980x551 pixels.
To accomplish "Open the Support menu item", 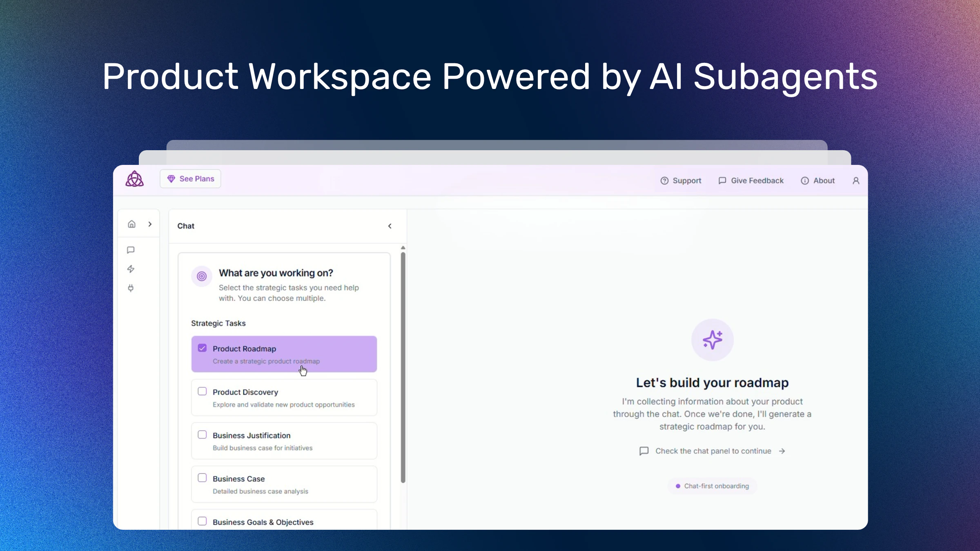I will point(681,181).
